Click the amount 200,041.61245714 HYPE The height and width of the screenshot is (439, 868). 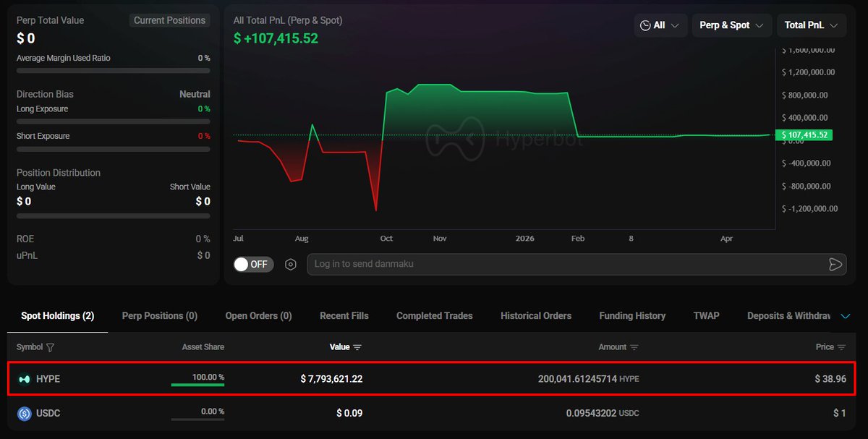click(589, 379)
